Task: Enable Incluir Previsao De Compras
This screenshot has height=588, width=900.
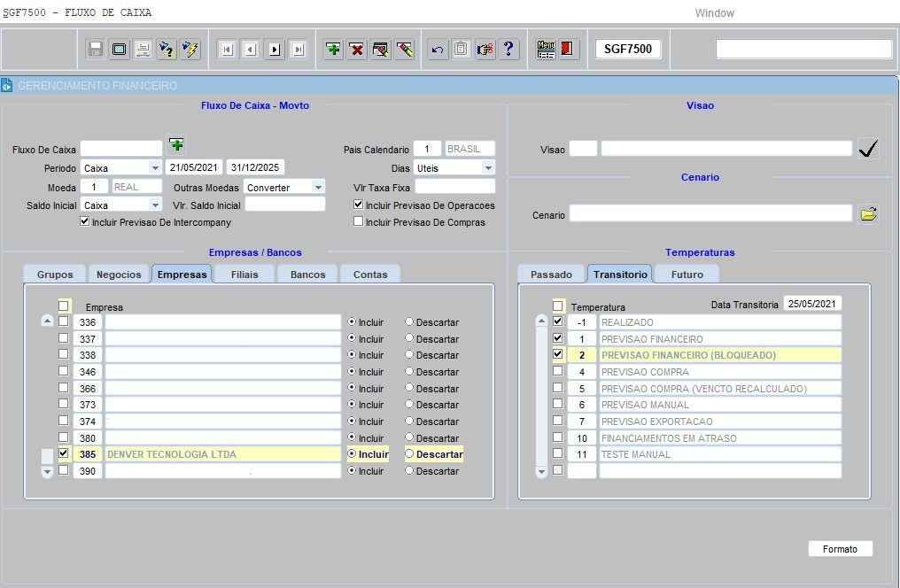Action: (358, 221)
